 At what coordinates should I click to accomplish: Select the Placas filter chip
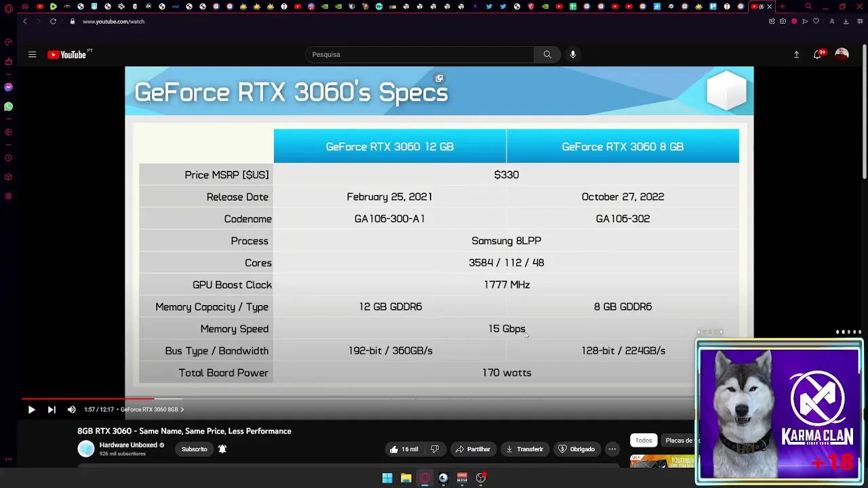[678, 441]
